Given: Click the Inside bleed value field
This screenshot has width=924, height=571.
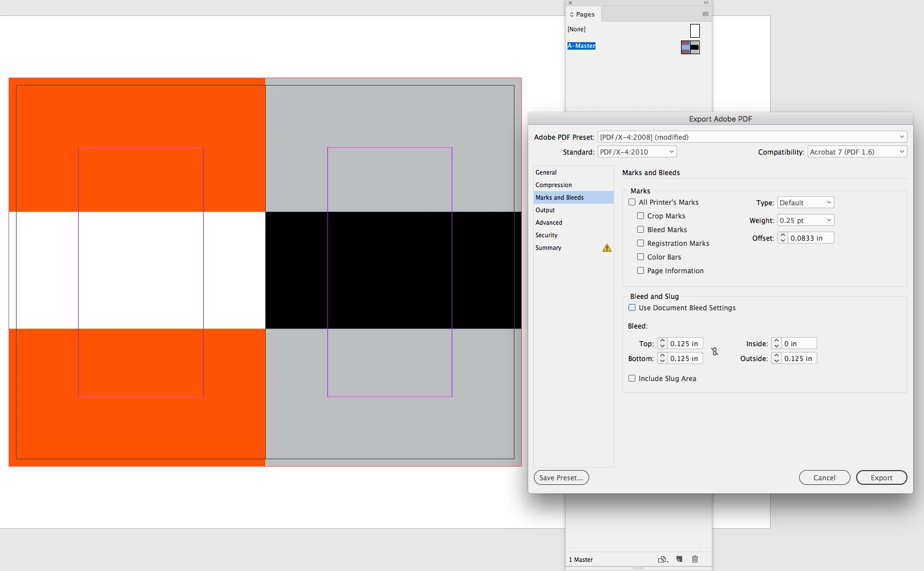Looking at the screenshot, I should click(799, 343).
